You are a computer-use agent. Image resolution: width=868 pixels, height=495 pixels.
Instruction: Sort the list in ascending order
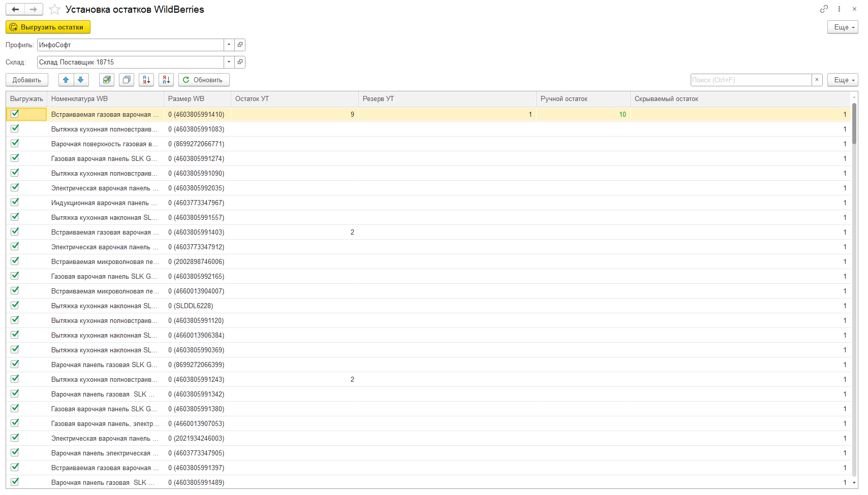[146, 80]
